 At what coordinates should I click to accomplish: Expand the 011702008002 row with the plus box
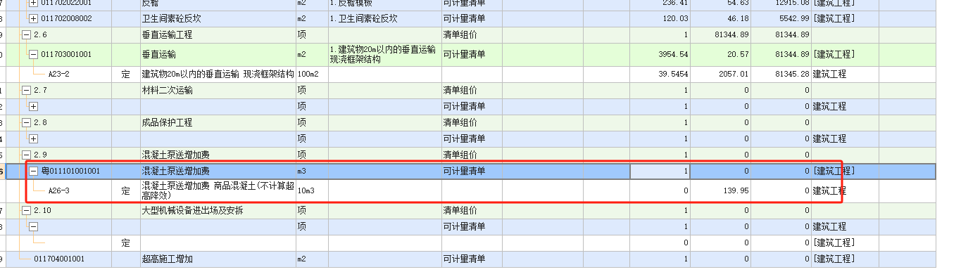click(33, 18)
